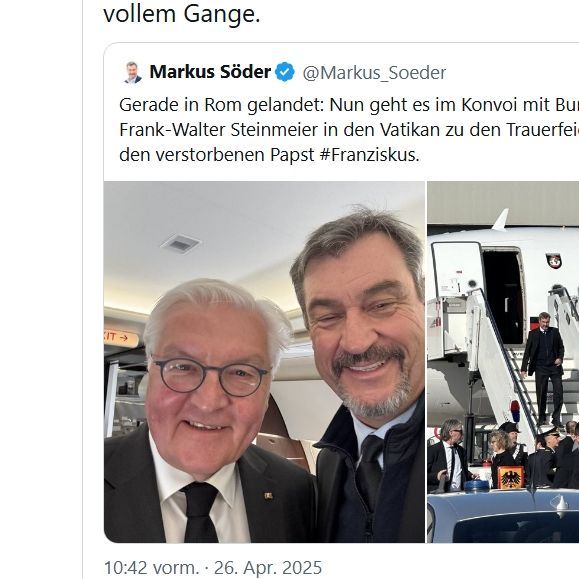
Task: Open the selfie photo on the plane
Action: point(264,362)
